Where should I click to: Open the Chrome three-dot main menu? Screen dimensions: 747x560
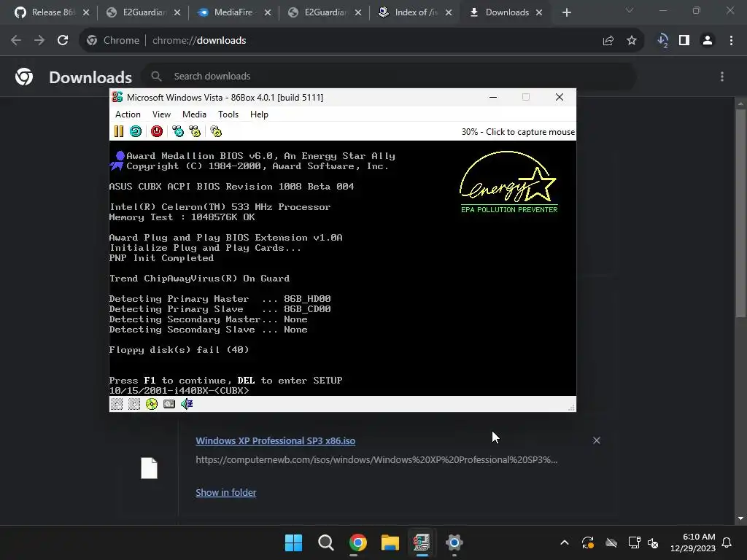point(731,41)
